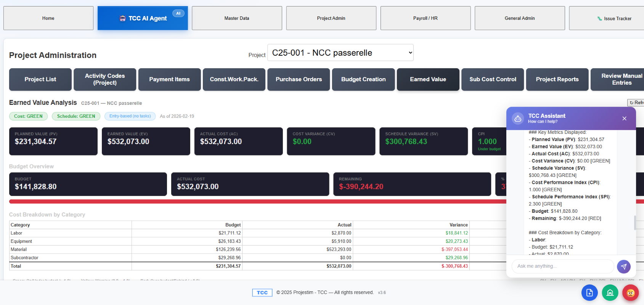
Task: Click the 'Ask me anything' input field
Action: [563, 266]
